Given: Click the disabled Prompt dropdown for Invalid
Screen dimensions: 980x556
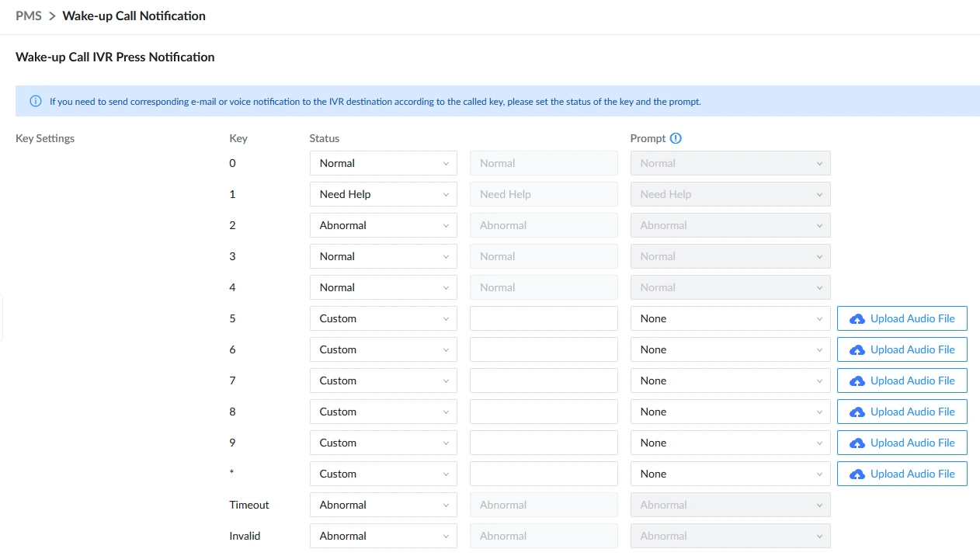Looking at the screenshot, I should click(731, 536).
